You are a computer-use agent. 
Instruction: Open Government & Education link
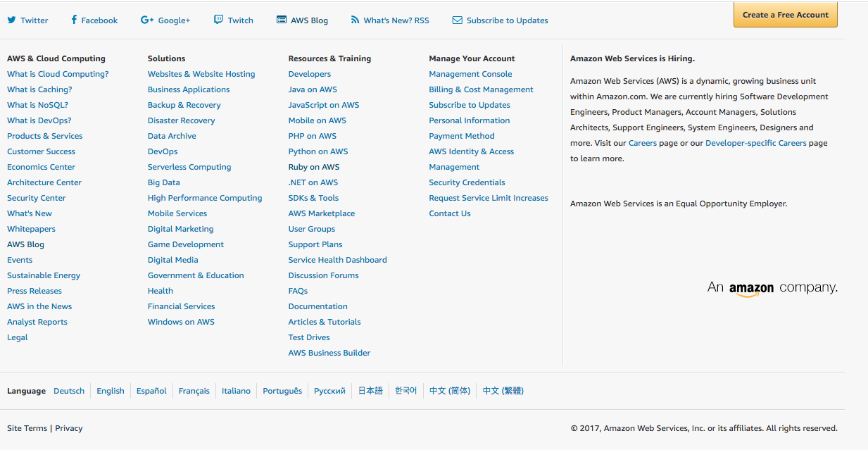click(x=196, y=275)
